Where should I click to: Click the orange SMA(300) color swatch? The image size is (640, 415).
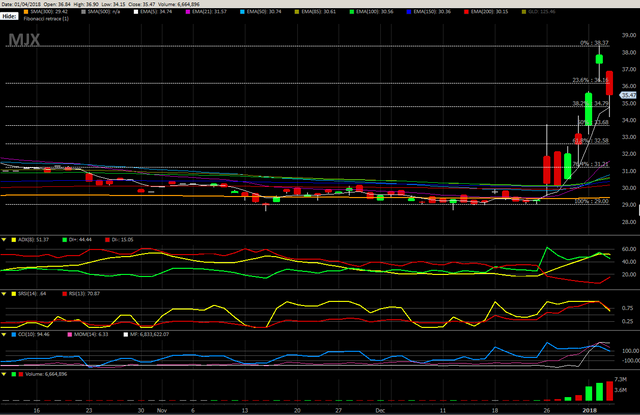pos(26,12)
